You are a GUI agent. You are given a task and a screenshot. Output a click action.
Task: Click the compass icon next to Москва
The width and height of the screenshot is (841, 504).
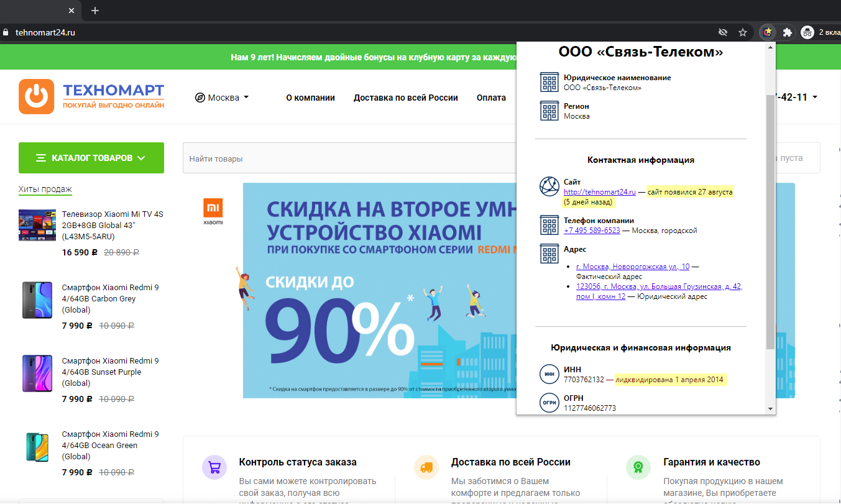point(200,98)
